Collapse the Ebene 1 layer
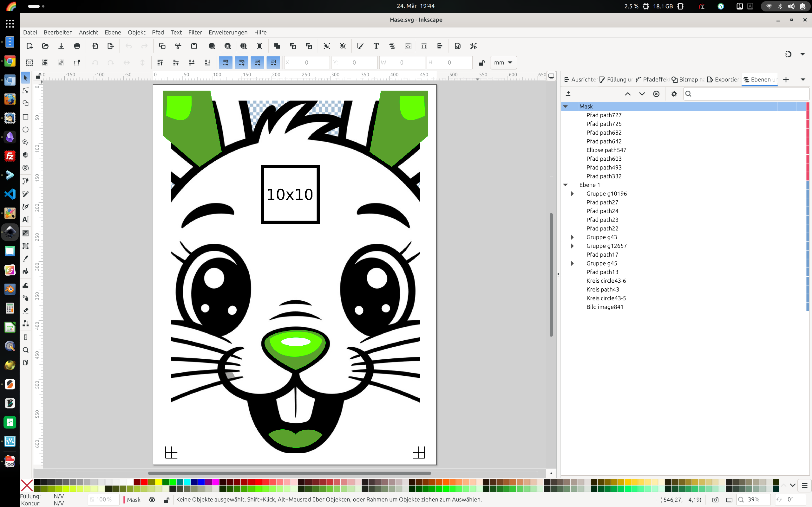 click(565, 185)
